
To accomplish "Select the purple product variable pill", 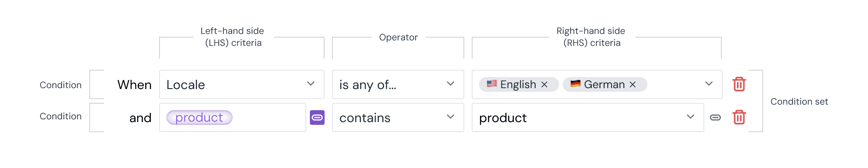I will (x=200, y=118).
